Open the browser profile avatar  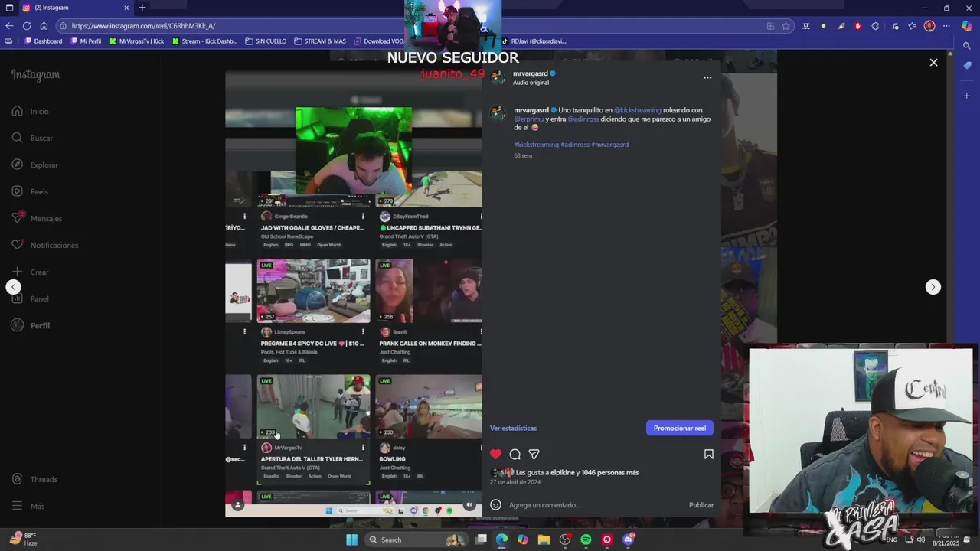click(x=929, y=26)
